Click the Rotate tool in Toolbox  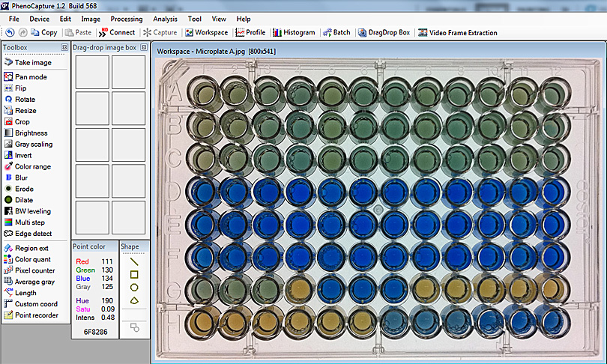(x=25, y=100)
